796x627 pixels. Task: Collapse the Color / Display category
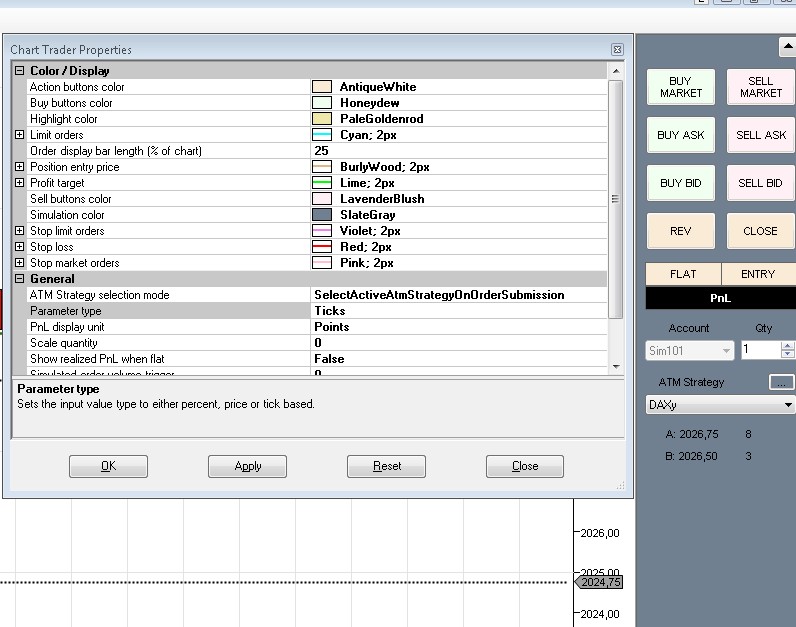point(20,71)
